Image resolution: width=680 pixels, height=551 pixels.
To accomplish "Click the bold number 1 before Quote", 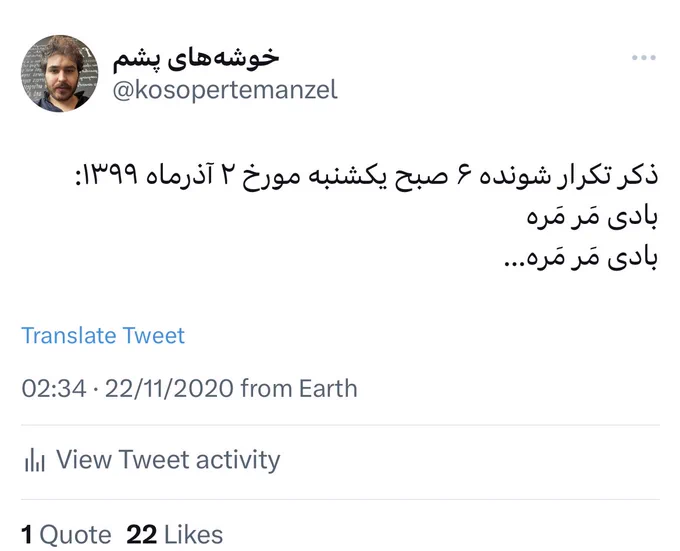I will pos(27,535).
